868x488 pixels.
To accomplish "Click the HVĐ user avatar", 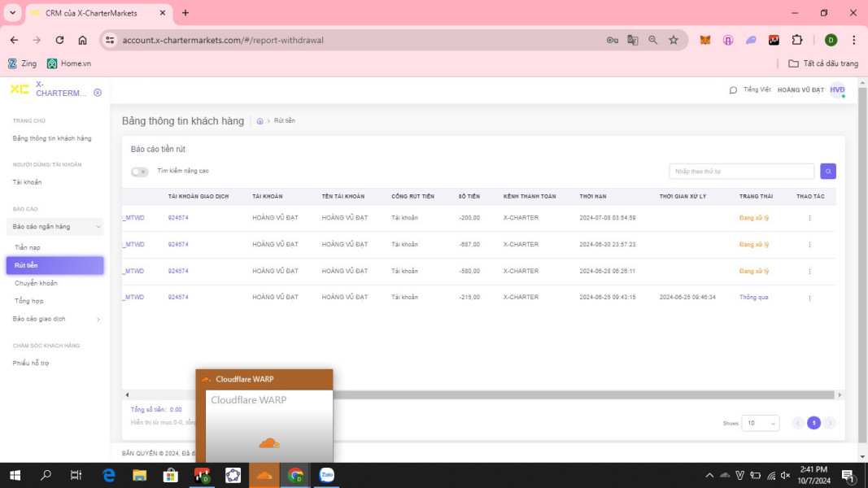I will click(x=837, y=90).
